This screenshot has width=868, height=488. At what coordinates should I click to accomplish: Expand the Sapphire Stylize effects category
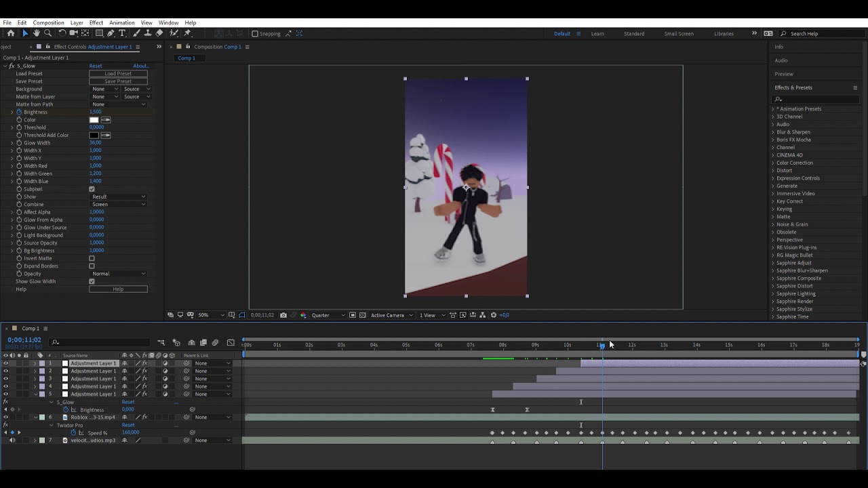[772, 309]
